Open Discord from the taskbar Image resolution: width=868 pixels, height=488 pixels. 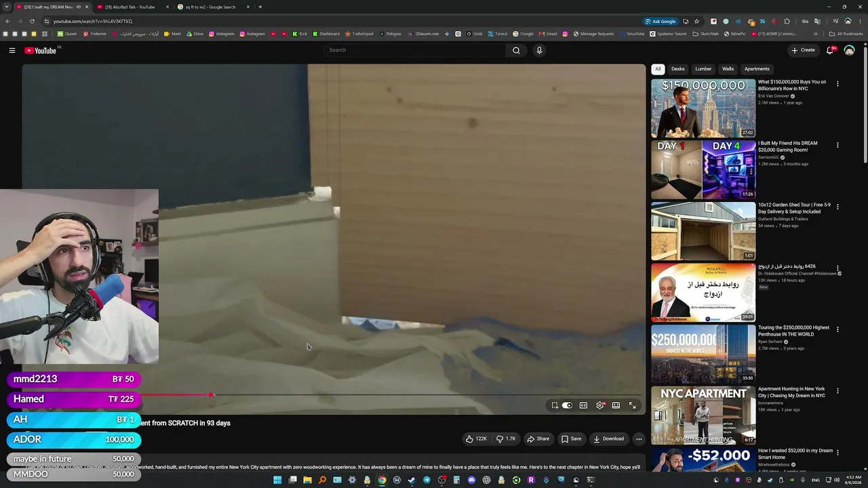(x=471, y=480)
